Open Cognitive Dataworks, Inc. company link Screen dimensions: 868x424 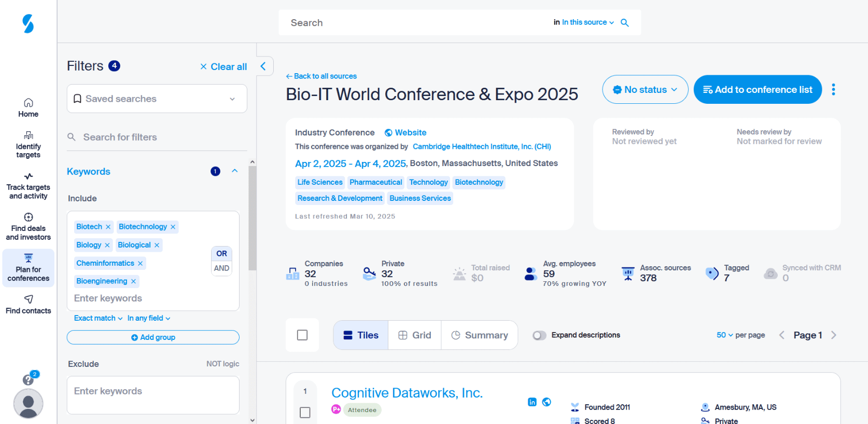407,393
